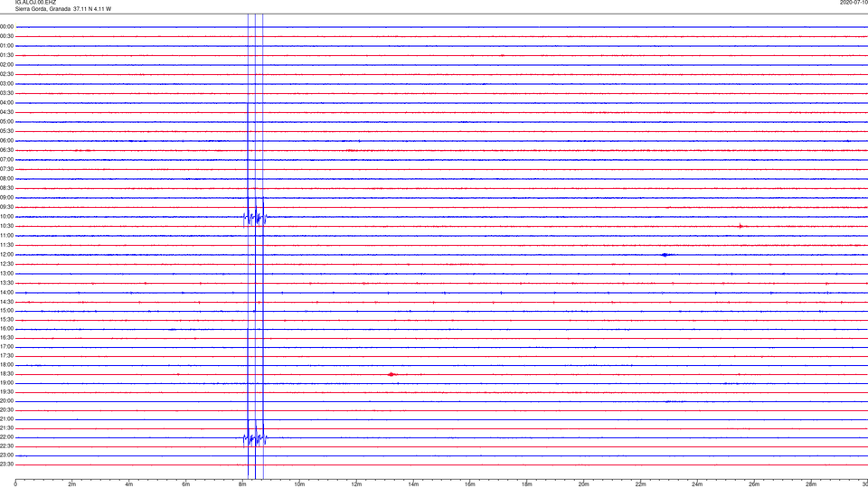Click the 2m tick on time axis
The height and width of the screenshot is (488, 868).
pyautogui.click(x=72, y=484)
